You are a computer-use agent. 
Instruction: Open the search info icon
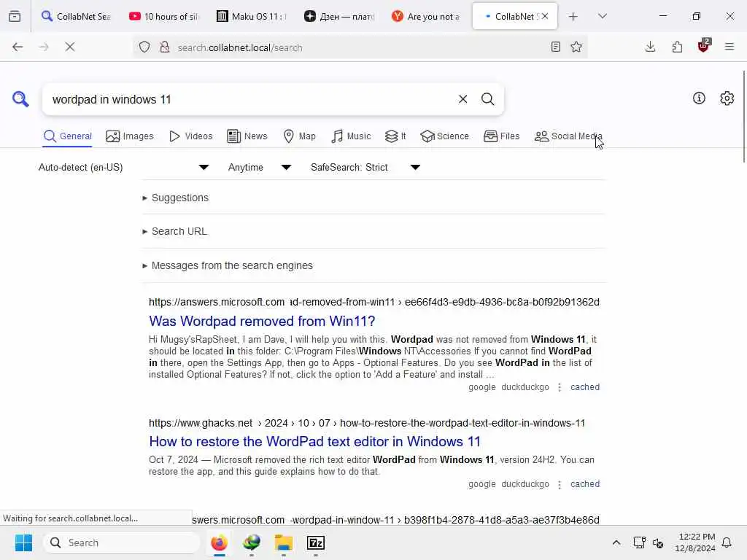(699, 98)
